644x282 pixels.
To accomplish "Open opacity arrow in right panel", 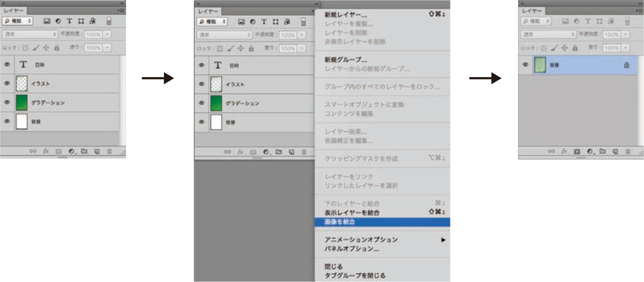I will click(626, 34).
